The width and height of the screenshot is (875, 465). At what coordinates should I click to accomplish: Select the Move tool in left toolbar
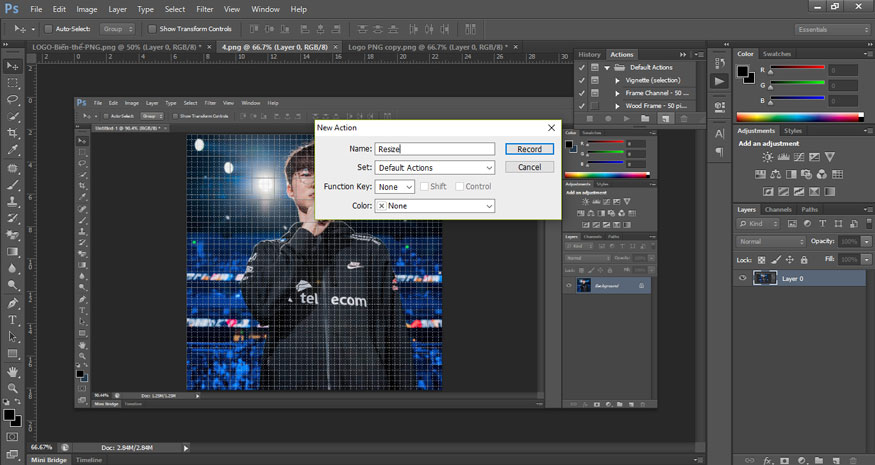pyautogui.click(x=12, y=66)
